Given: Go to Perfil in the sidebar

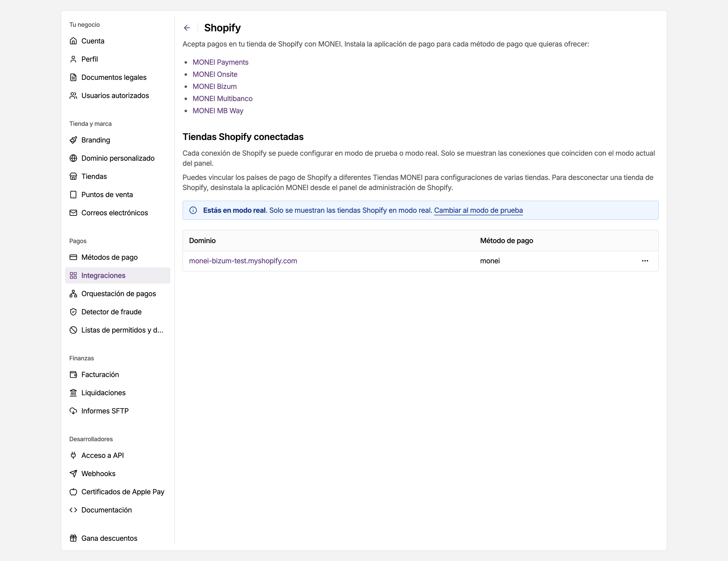Looking at the screenshot, I should pyautogui.click(x=118, y=59).
